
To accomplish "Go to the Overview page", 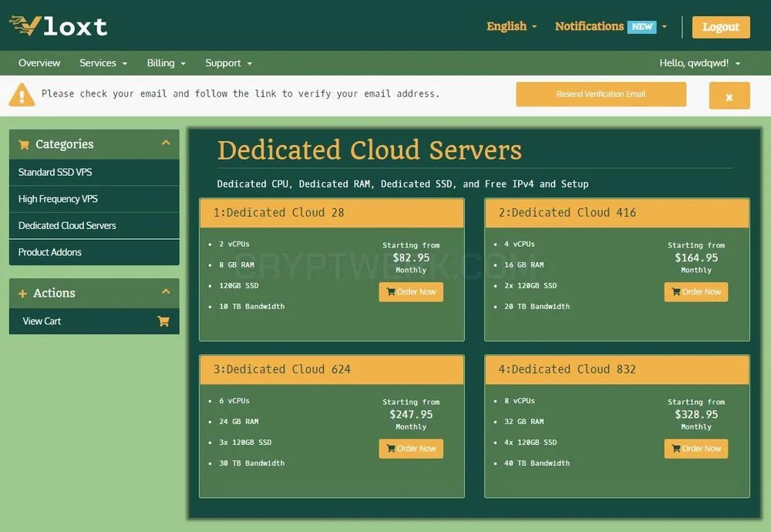I will (39, 63).
